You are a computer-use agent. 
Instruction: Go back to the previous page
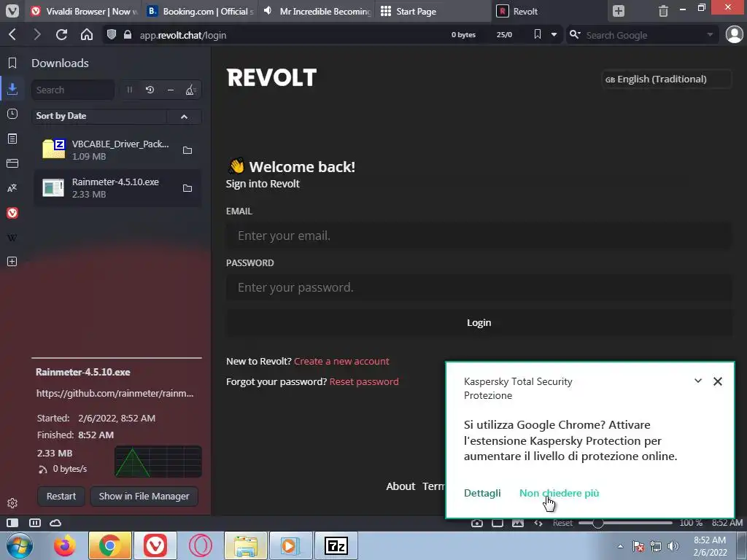[13, 35]
